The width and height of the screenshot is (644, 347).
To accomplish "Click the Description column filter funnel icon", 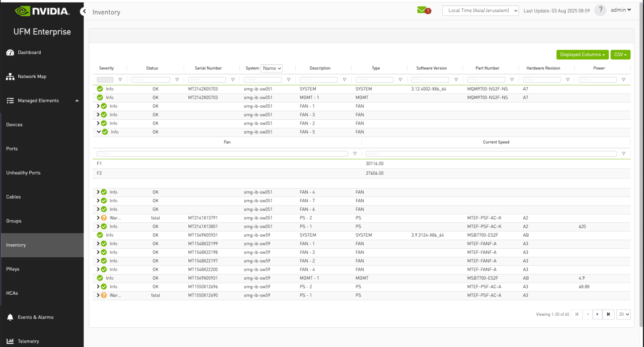I will (344, 79).
